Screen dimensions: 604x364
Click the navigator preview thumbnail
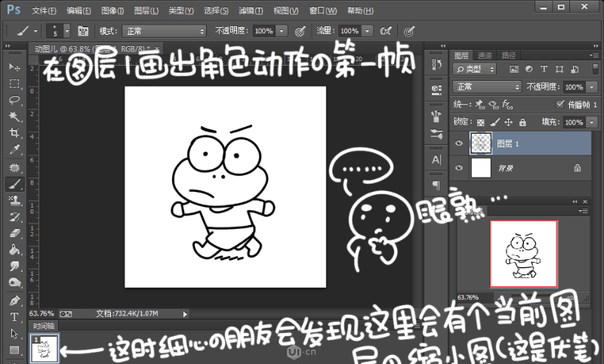[x=523, y=254]
